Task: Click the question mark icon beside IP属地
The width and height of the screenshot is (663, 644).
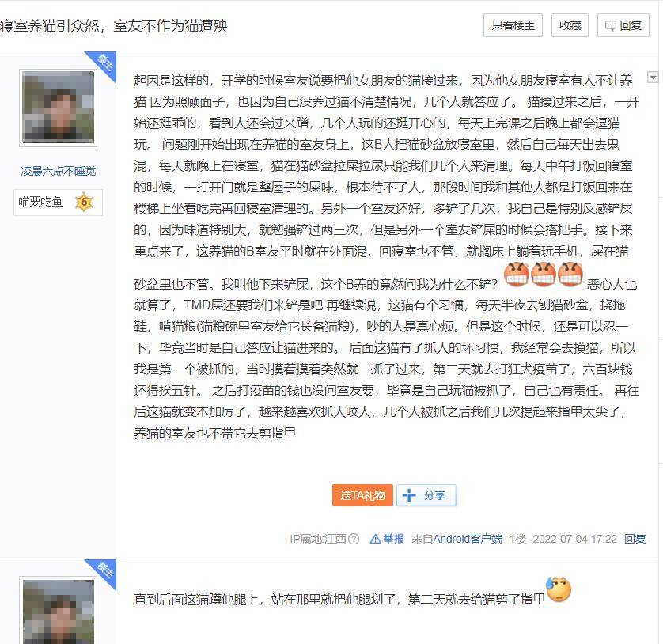Action: click(x=354, y=539)
